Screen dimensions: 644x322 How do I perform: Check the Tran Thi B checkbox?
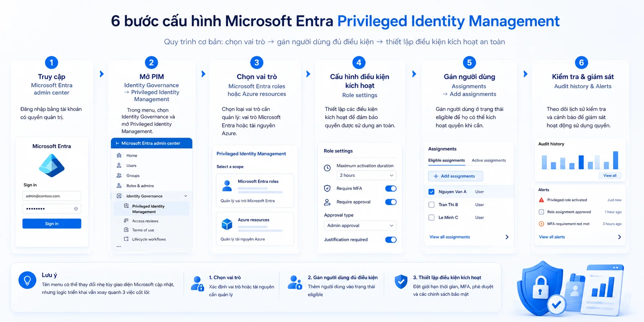pos(432,205)
